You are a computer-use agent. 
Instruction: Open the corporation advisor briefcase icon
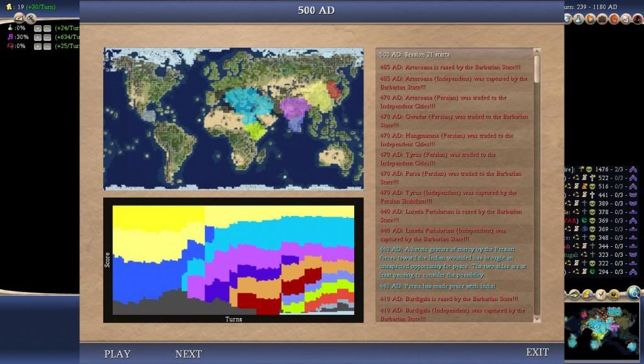[602, 19]
